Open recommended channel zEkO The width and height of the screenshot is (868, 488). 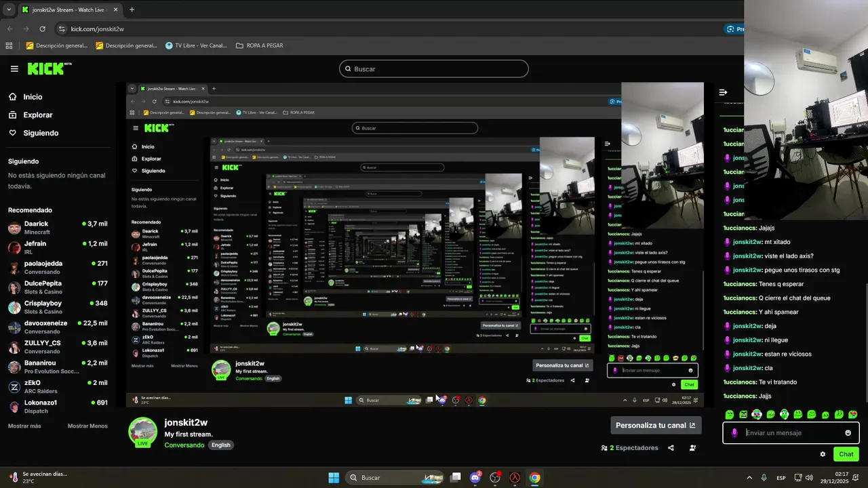(58, 386)
